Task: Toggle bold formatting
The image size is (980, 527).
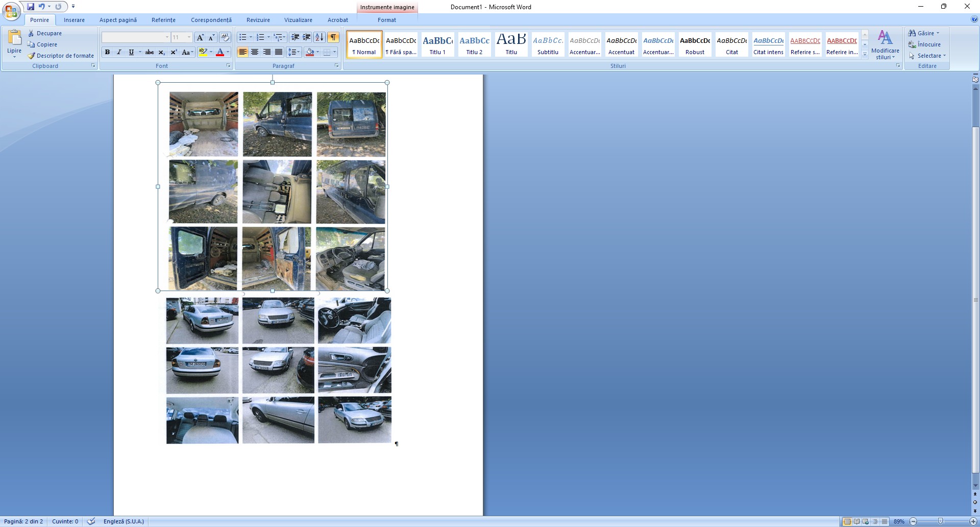Action: [x=107, y=52]
